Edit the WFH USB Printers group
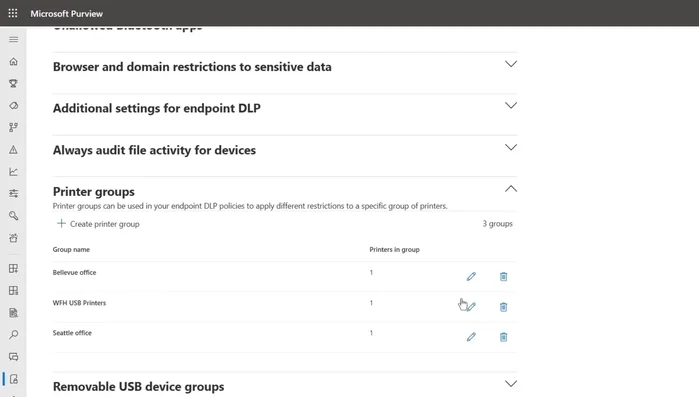Image resolution: width=699 pixels, height=397 pixels. 471,307
